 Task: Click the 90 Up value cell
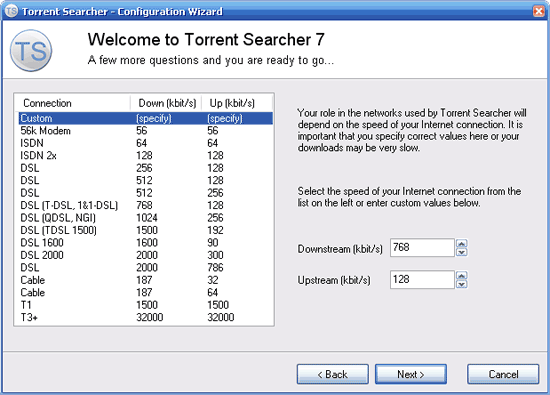[x=213, y=243]
